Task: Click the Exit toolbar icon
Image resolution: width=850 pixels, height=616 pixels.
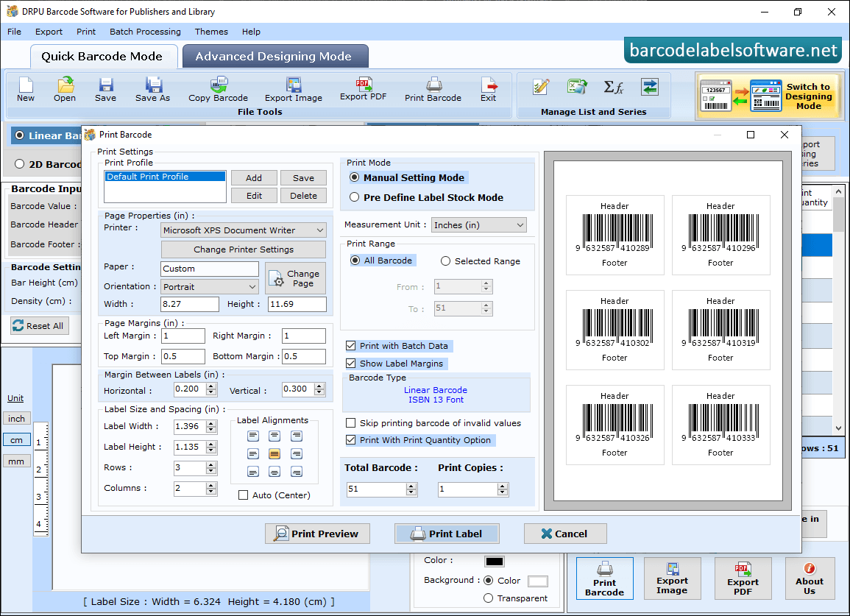Action: (x=488, y=90)
